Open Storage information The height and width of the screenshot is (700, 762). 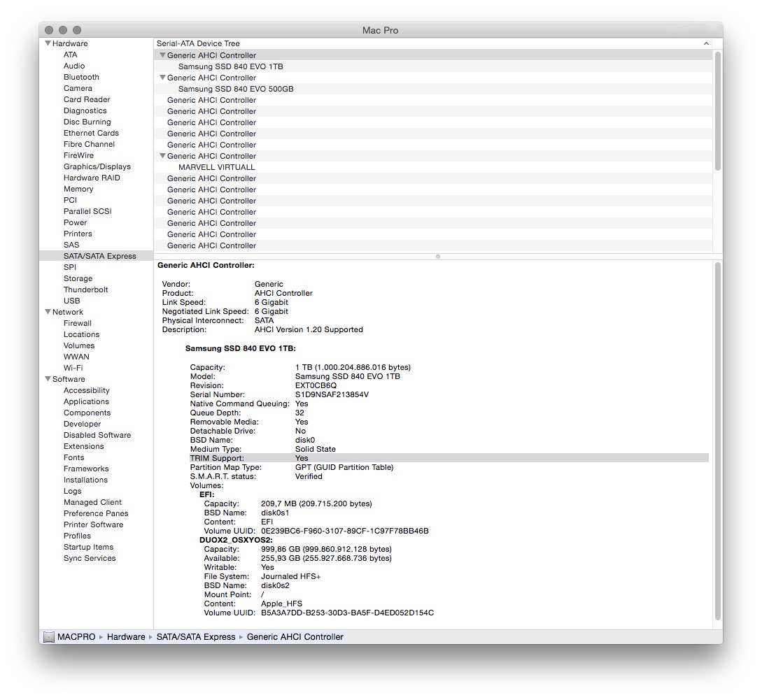pyautogui.click(x=78, y=278)
